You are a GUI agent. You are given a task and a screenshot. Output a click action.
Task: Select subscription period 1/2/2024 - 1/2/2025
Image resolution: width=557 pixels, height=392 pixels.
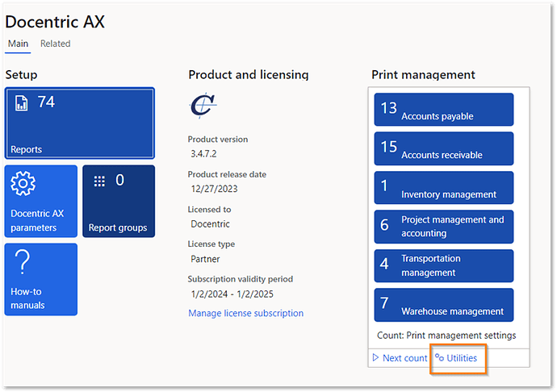coord(232,294)
